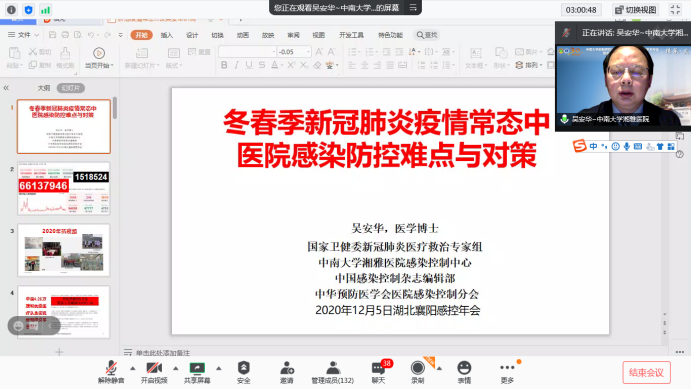Select the 设计 ribbon tab
This screenshot has height=389, width=692.
(192, 35)
